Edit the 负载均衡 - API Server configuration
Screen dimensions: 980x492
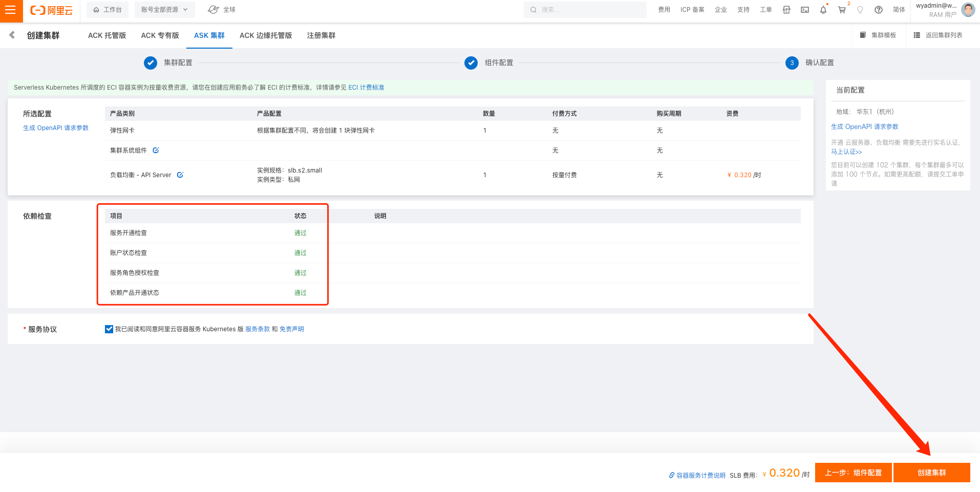point(180,175)
